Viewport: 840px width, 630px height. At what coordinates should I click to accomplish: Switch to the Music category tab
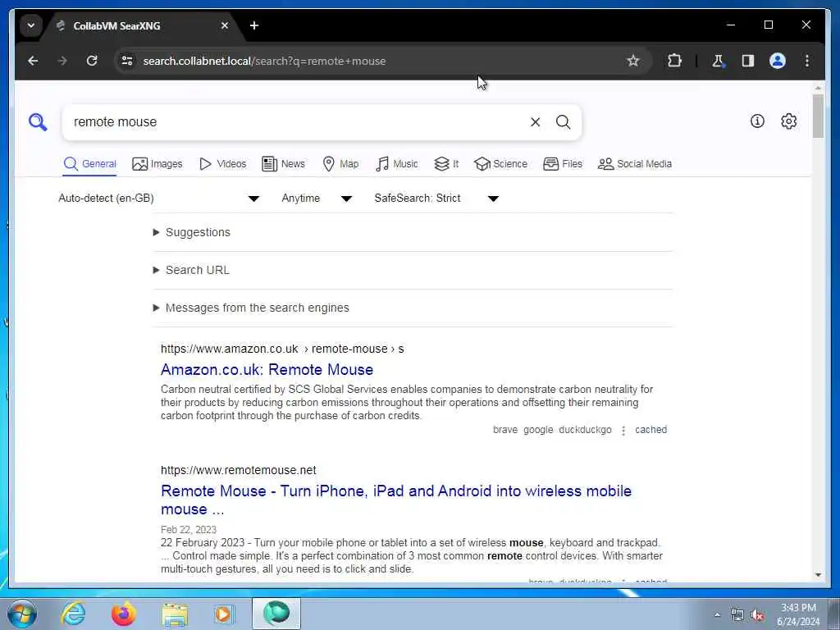click(397, 164)
